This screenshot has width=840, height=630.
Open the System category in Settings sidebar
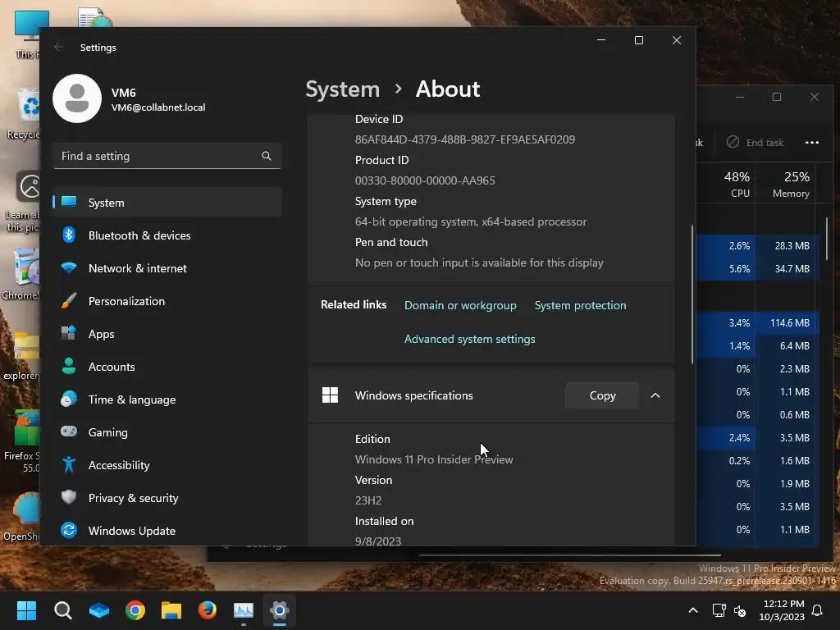[167, 203]
